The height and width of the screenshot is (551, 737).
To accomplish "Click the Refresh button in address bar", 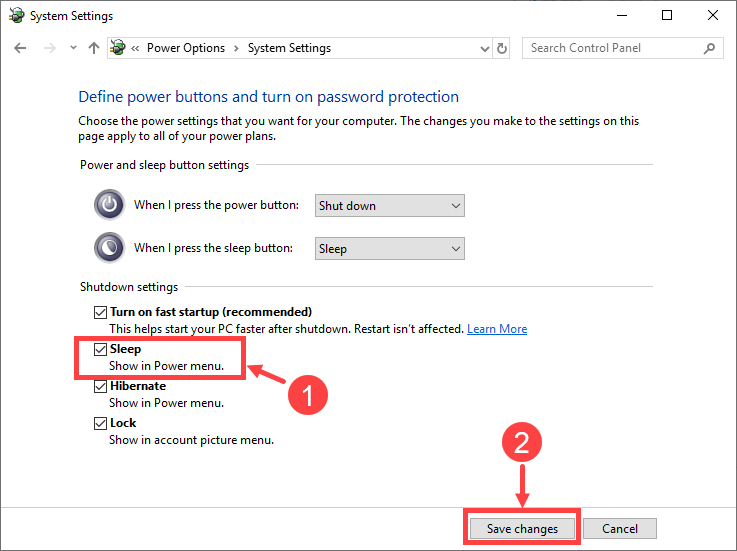I will [502, 48].
